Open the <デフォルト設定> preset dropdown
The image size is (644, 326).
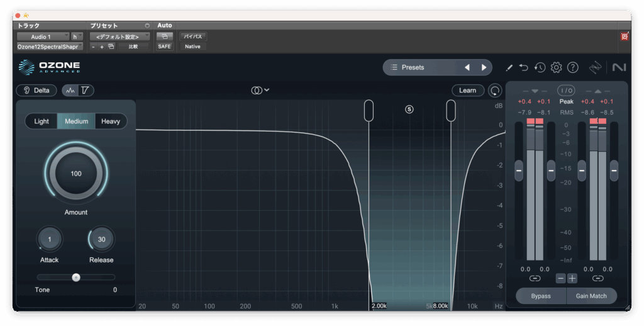(x=119, y=37)
